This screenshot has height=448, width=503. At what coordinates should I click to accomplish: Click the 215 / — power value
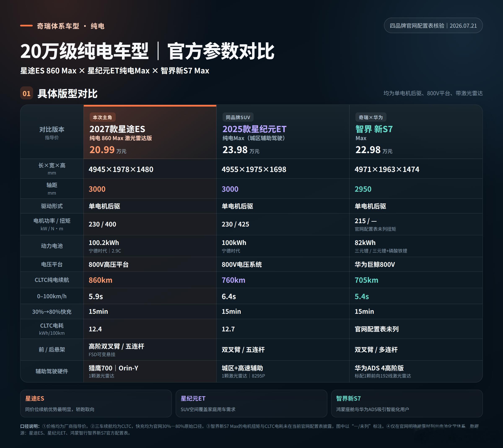(x=366, y=221)
